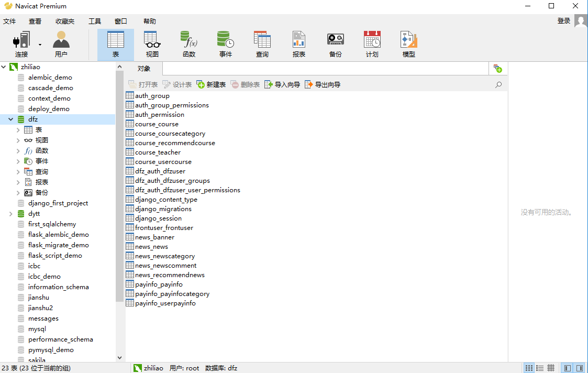Collapse the dfz database node
The image size is (588, 373).
(x=10, y=119)
